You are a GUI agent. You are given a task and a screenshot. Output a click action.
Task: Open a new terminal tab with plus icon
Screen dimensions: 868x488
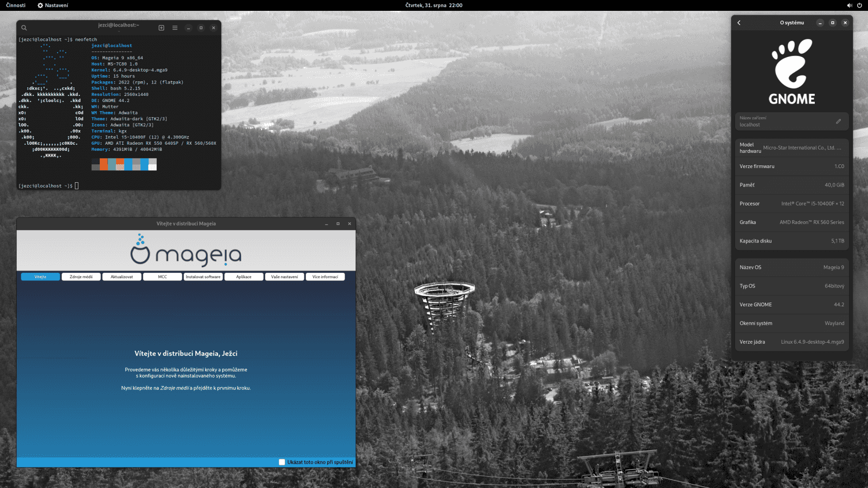pyautogui.click(x=161, y=28)
